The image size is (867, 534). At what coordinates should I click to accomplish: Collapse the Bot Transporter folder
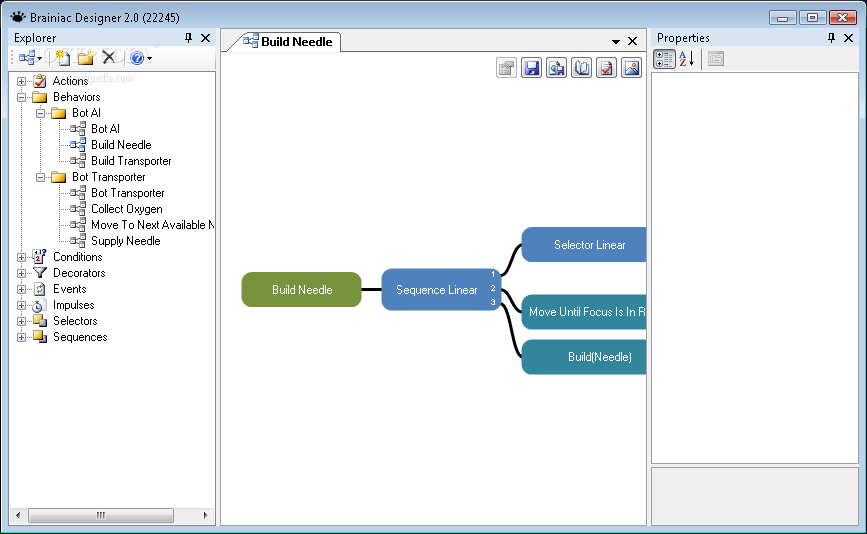click(40, 177)
